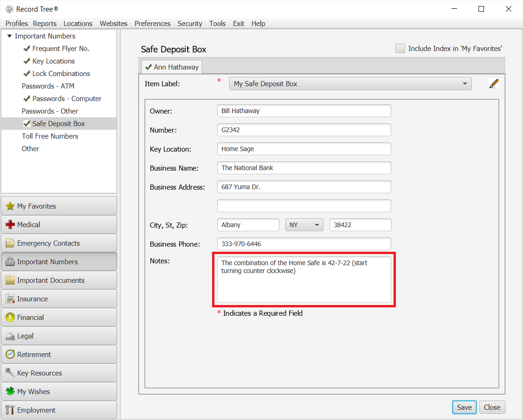Open the Preferences menu
The width and height of the screenshot is (523, 420).
click(x=152, y=24)
